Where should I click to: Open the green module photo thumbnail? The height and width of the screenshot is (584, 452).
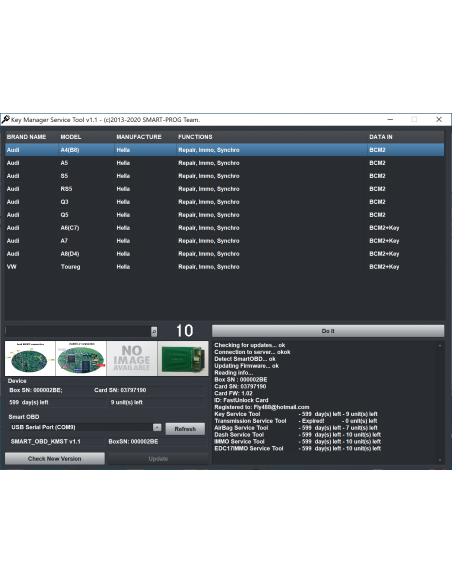183,358
